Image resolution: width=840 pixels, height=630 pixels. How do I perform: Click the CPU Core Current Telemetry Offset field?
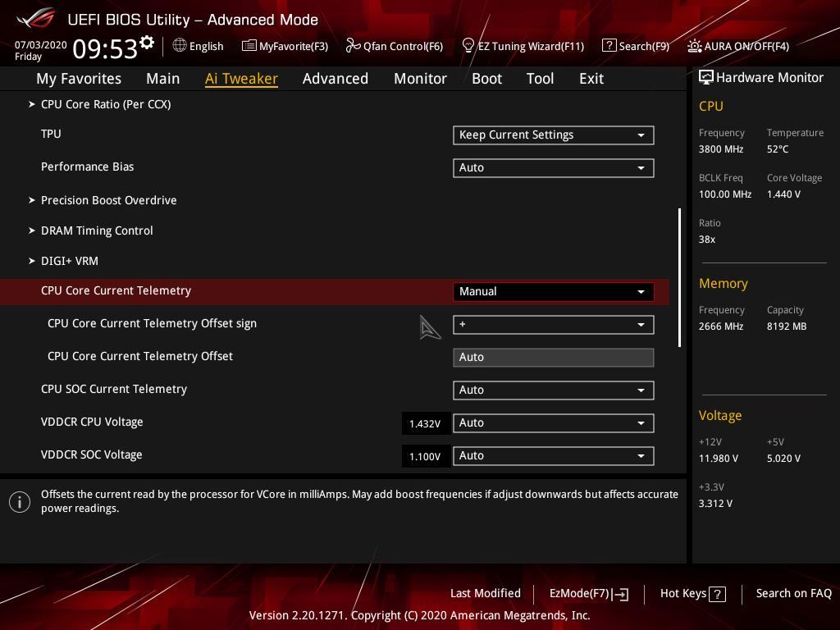tap(554, 358)
